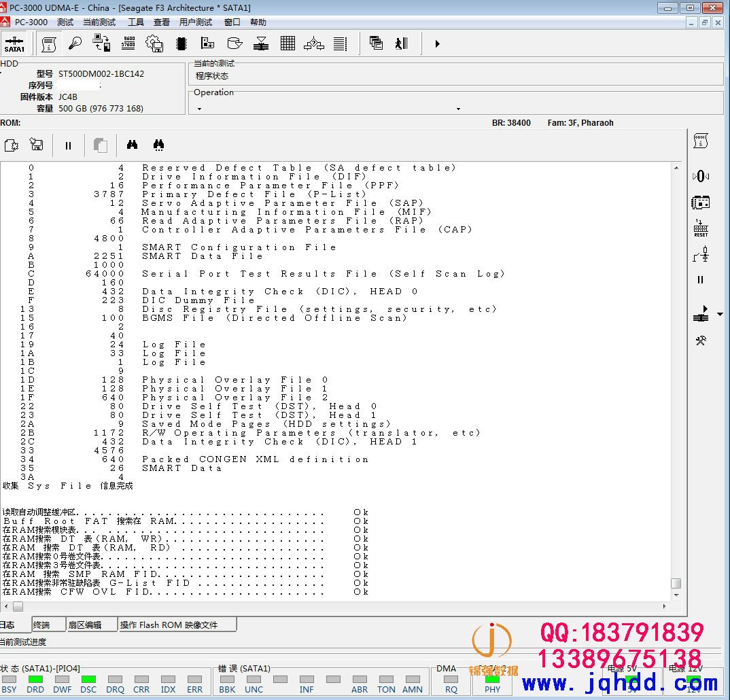
Task: Click the ROM chip toolbar icon
Action: tap(181, 43)
